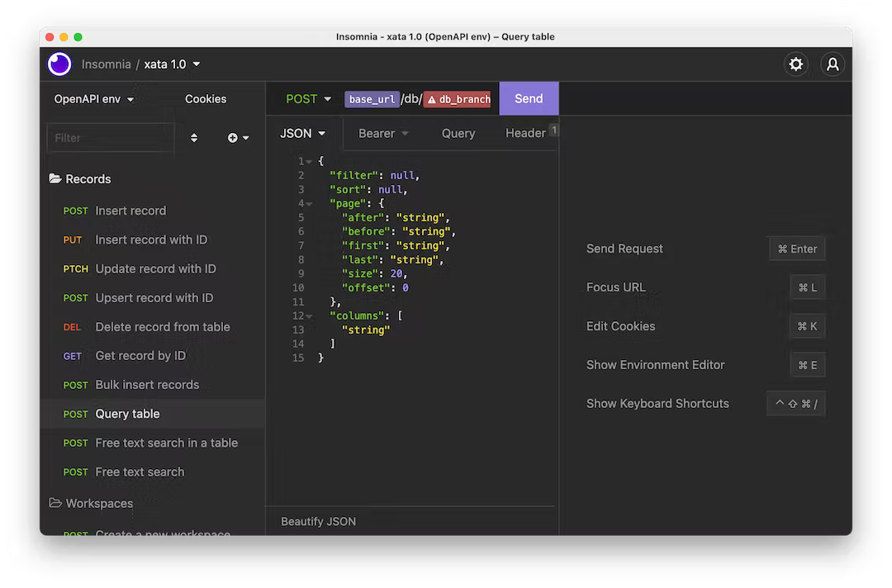Click the ⌘ E shortcut key badge

click(807, 364)
